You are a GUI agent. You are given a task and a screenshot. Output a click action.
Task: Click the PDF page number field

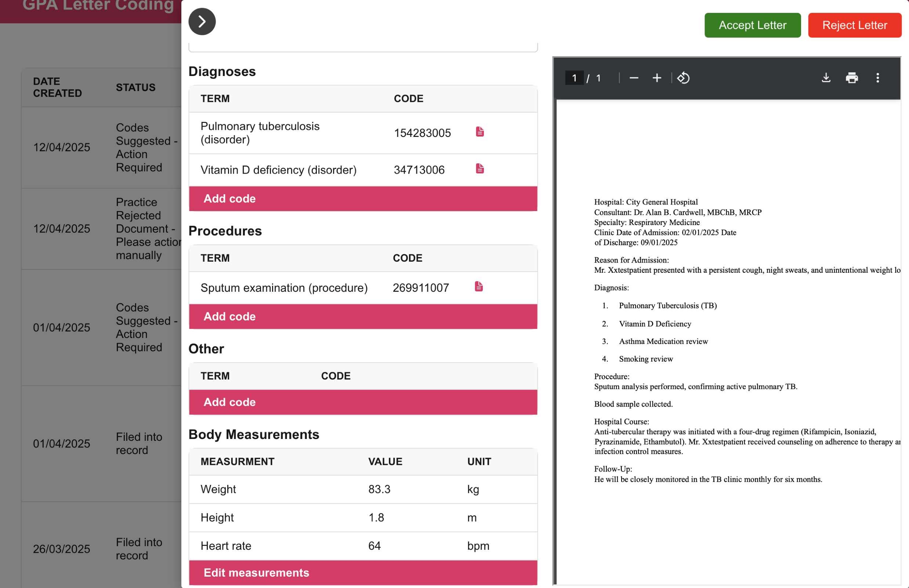click(x=574, y=78)
